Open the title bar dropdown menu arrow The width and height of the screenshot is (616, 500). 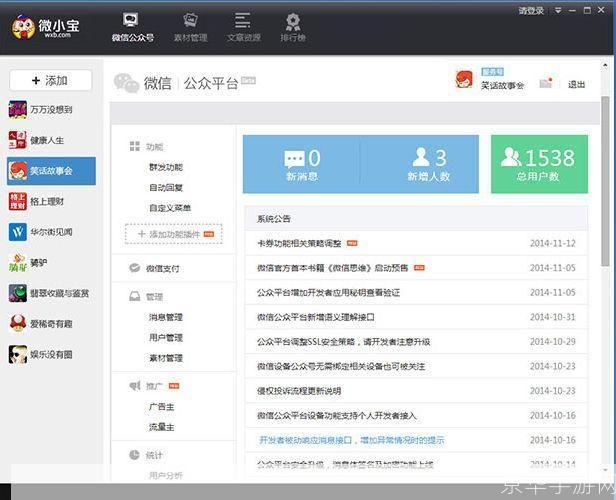coord(558,11)
